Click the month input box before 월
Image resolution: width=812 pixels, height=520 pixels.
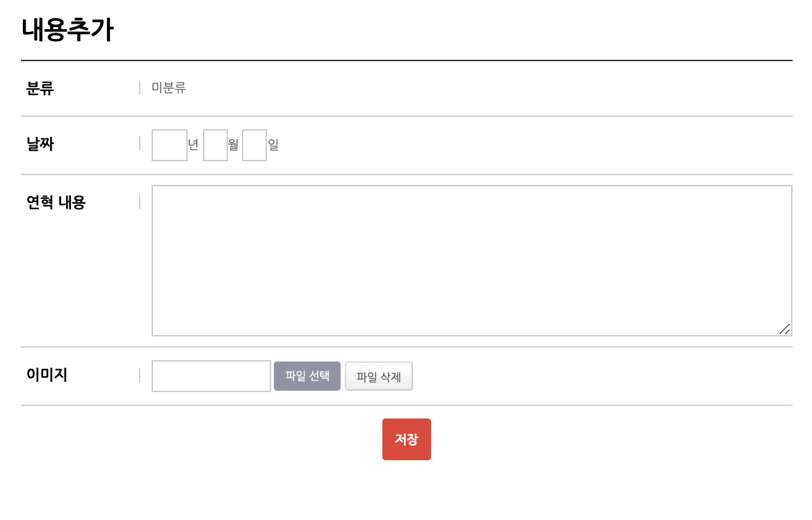pyautogui.click(x=216, y=145)
